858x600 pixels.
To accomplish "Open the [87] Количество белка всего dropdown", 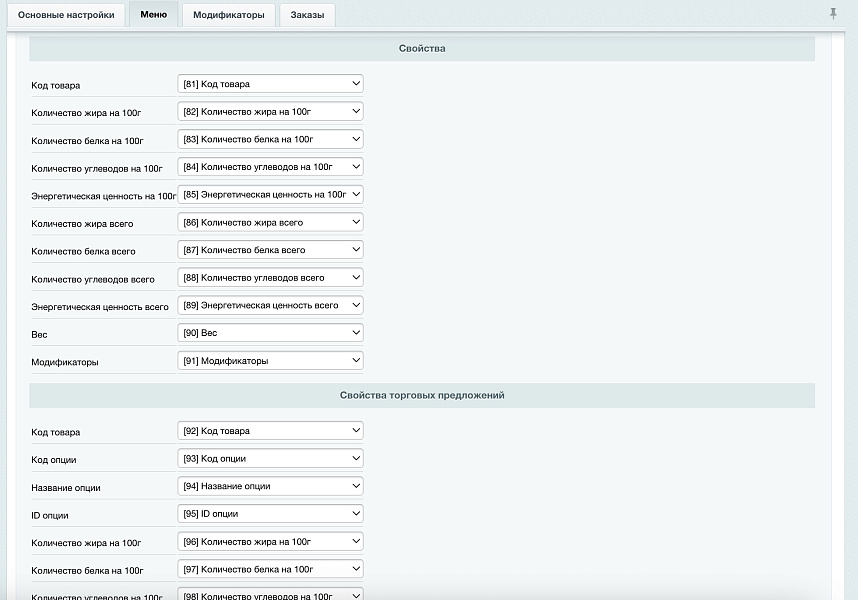I will pos(270,250).
